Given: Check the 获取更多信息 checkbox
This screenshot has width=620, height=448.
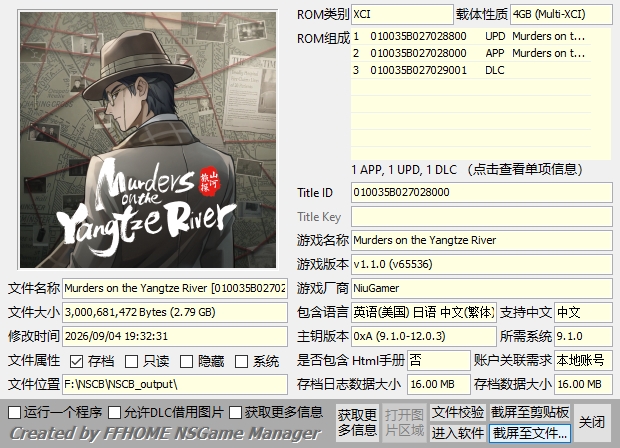Looking at the screenshot, I should coord(235,412).
